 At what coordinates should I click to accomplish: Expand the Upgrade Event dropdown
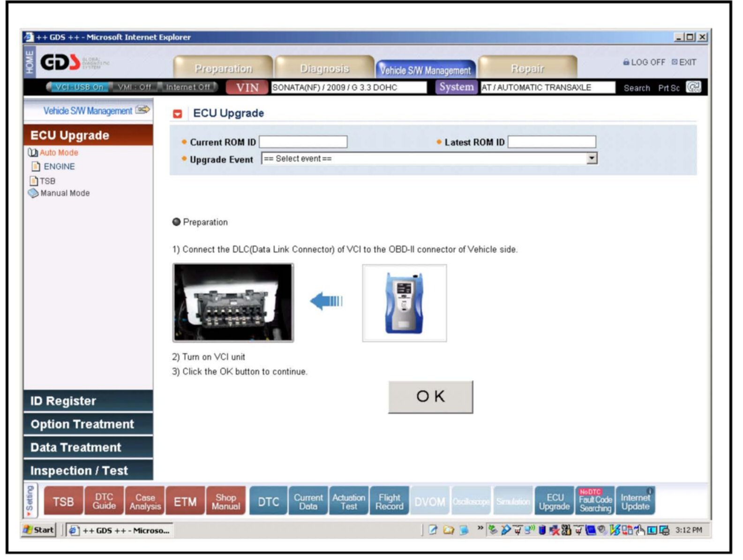pyautogui.click(x=592, y=159)
